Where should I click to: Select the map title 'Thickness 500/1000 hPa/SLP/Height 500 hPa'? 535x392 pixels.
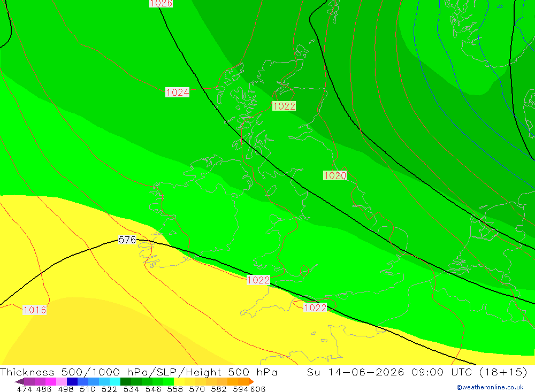139,372
